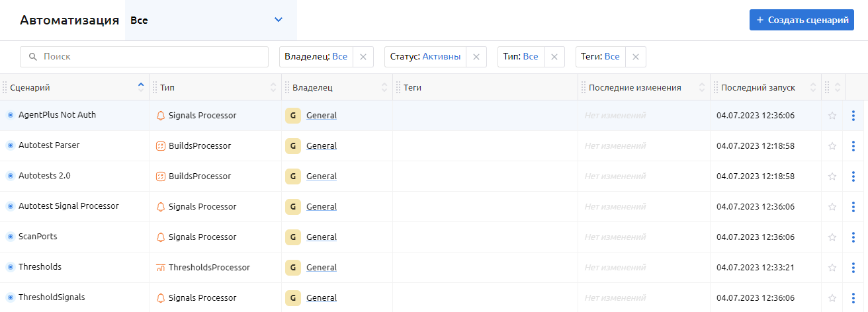
Task: Favorite the Autotests 2.0 scenario with star
Action: coord(832,176)
